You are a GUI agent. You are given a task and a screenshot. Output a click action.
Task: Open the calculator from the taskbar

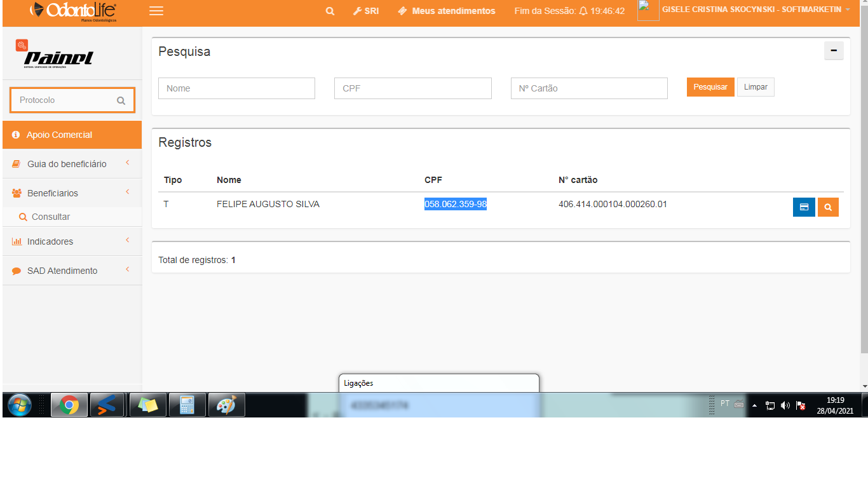click(187, 405)
